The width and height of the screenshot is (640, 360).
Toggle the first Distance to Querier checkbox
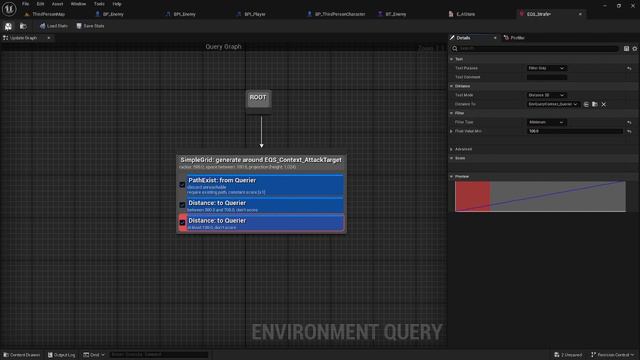point(182,205)
